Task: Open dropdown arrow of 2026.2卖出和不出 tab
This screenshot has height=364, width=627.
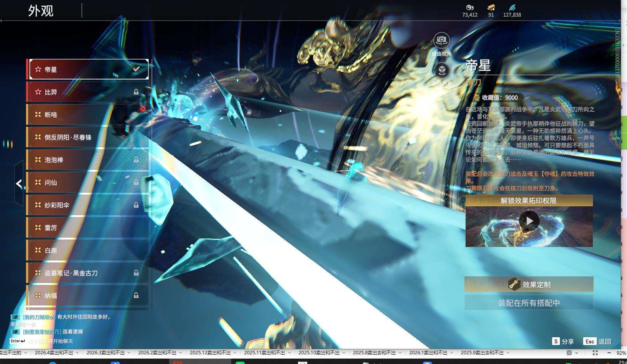Action: pyautogui.click(x=180, y=353)
